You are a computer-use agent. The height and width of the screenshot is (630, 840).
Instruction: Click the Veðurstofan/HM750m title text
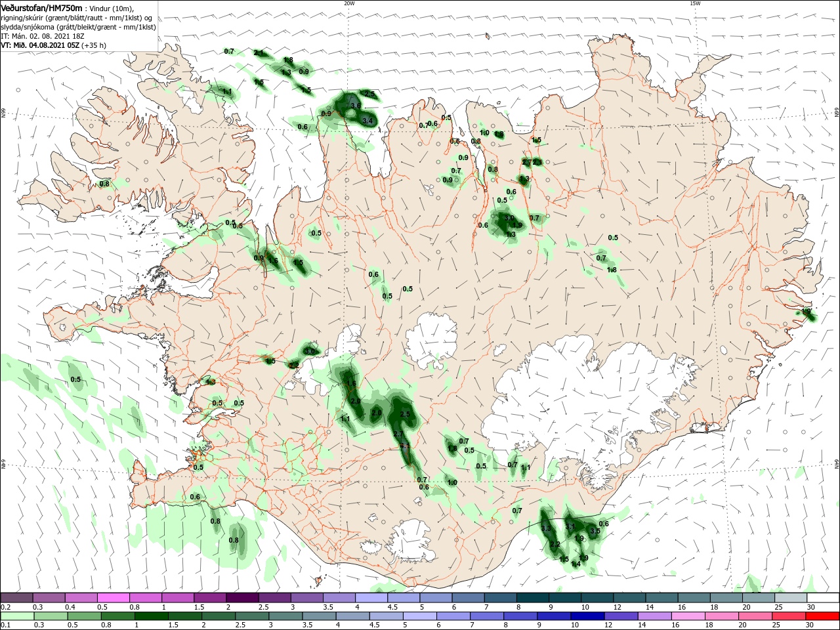tap(42, 7)
